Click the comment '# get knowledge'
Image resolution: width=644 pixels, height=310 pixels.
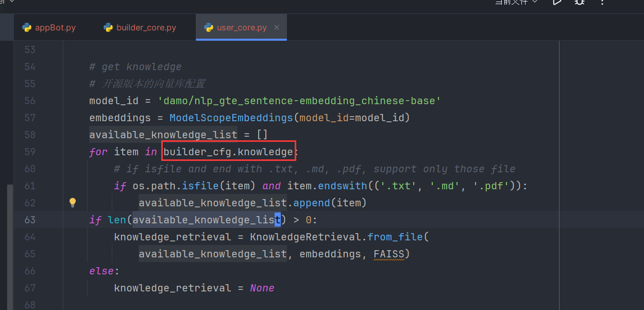click(x=135, y=67)
